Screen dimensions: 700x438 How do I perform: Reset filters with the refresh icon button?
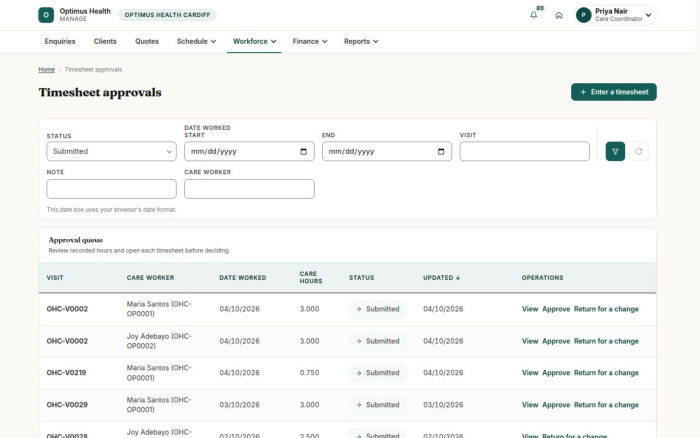[x=639, y=151]
